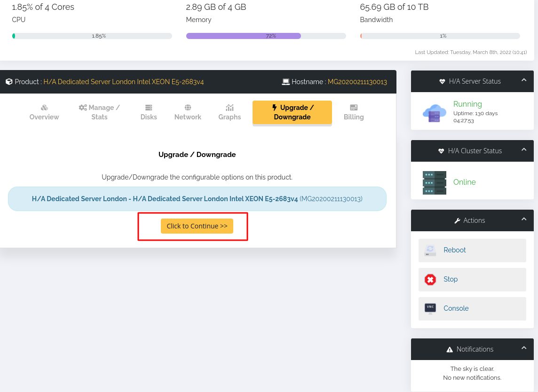Click the 'The sky is clear.' message
Viewport: 538px width, 392px height.
coord(472,368)
